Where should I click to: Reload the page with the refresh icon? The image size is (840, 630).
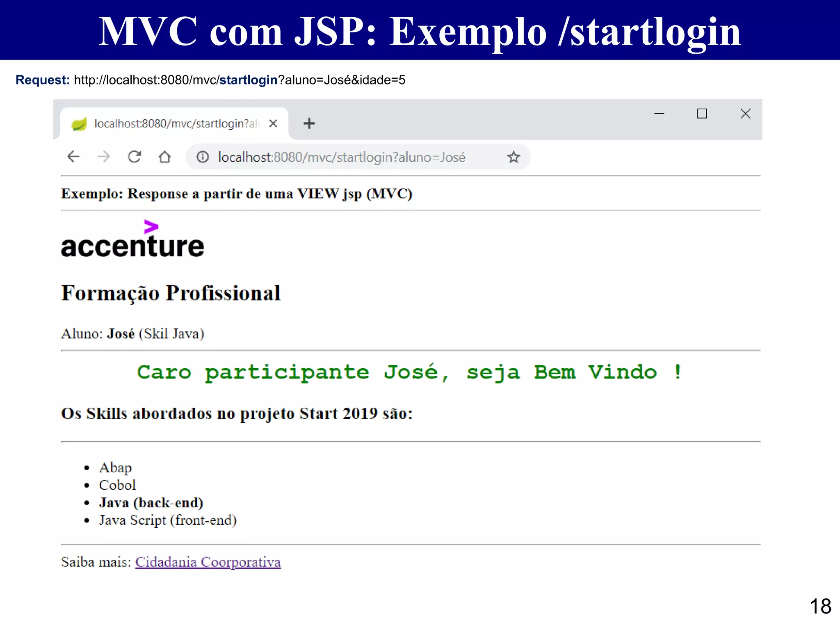click(134, 157)
